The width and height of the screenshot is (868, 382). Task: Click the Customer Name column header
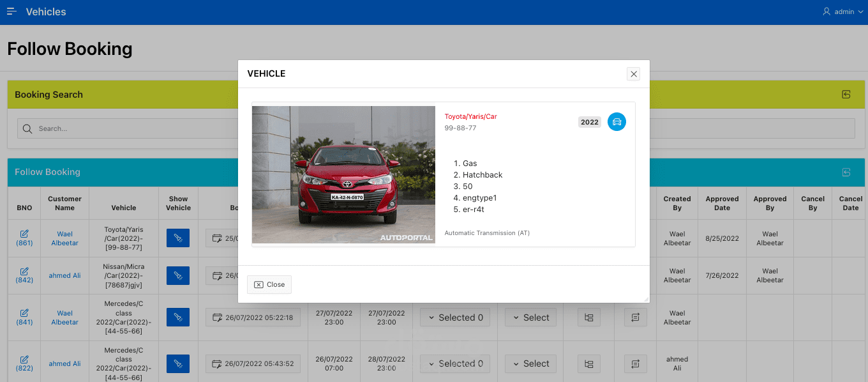point(64,203)
